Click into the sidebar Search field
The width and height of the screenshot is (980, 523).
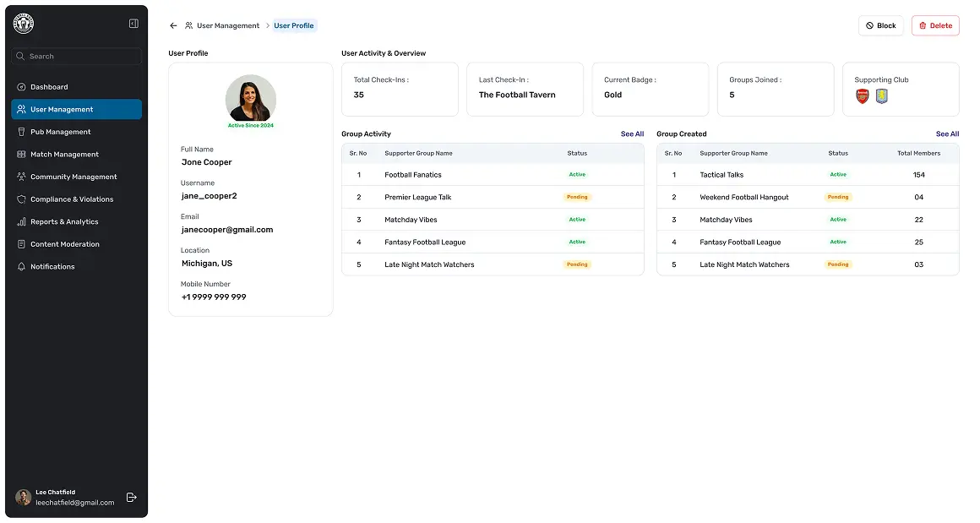[76, 57]
